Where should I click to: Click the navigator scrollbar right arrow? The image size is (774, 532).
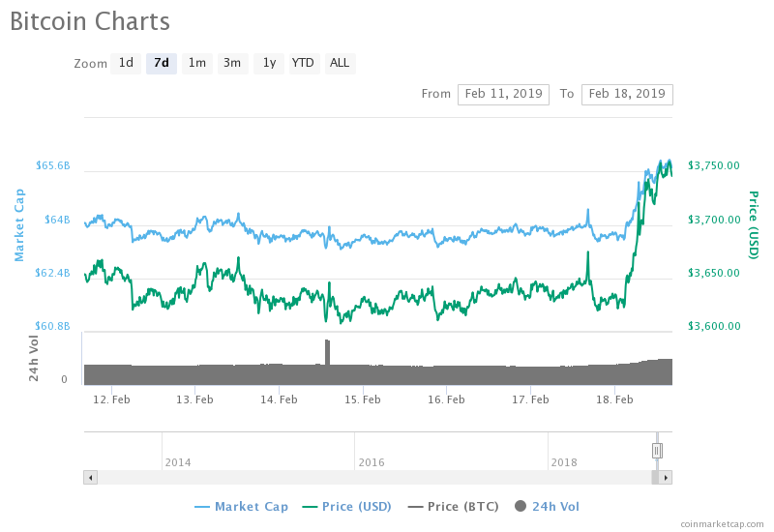(x=666, y=477)
